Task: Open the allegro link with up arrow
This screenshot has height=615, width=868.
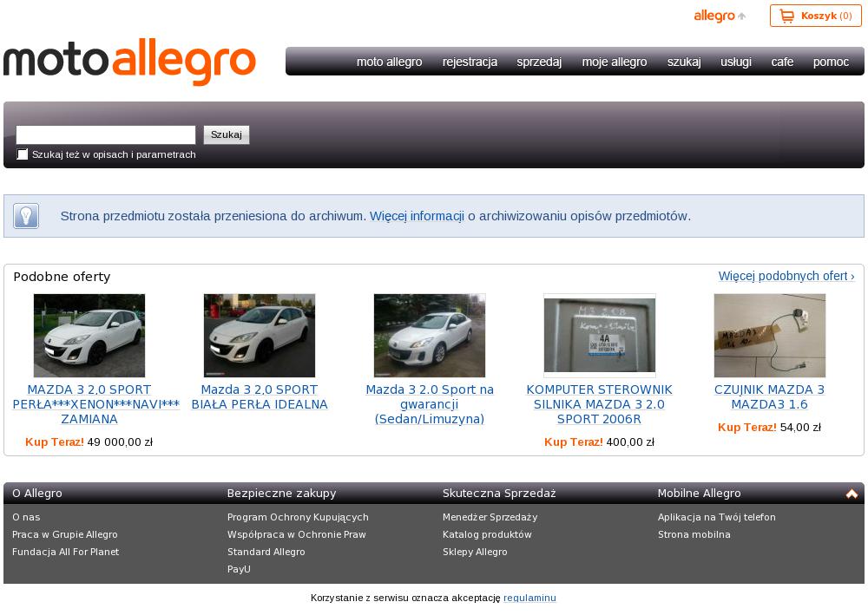Action: [x=720, y=16]
